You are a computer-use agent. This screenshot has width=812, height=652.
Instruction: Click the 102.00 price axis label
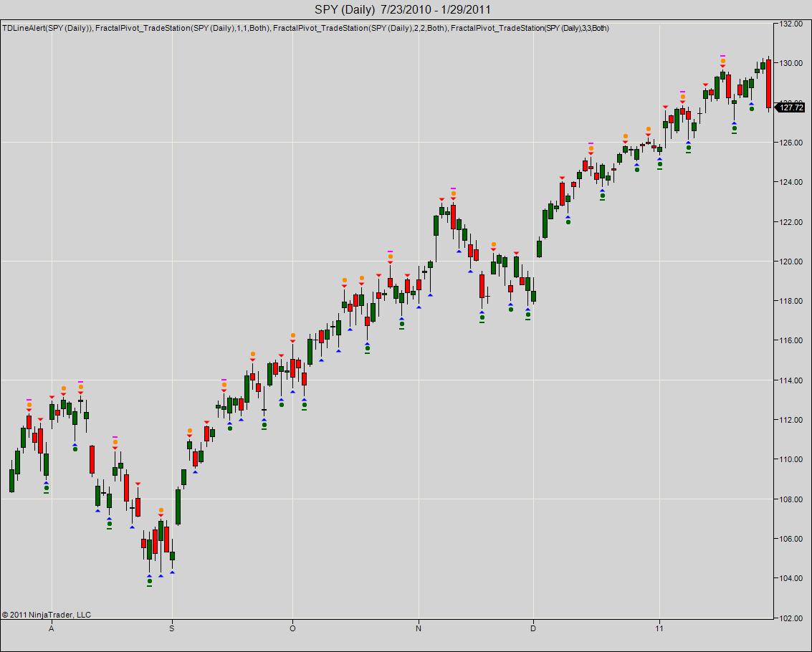791,618
